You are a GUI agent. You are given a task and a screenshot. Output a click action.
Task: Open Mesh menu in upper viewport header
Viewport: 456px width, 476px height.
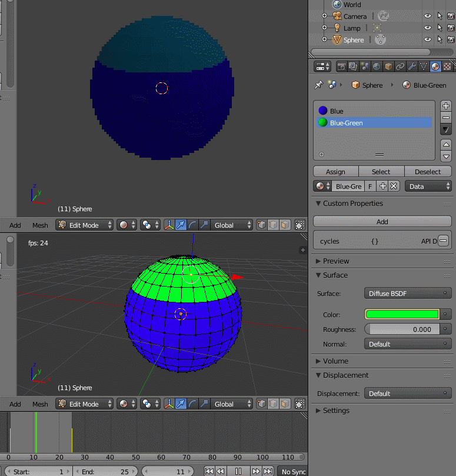[x=40, y=225]
